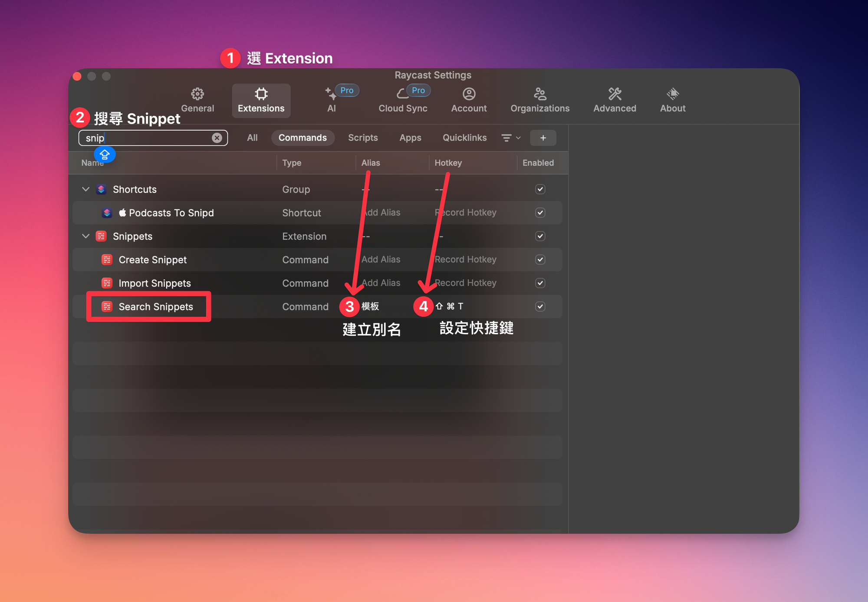Select the Snippets extension row

[317, 236]
